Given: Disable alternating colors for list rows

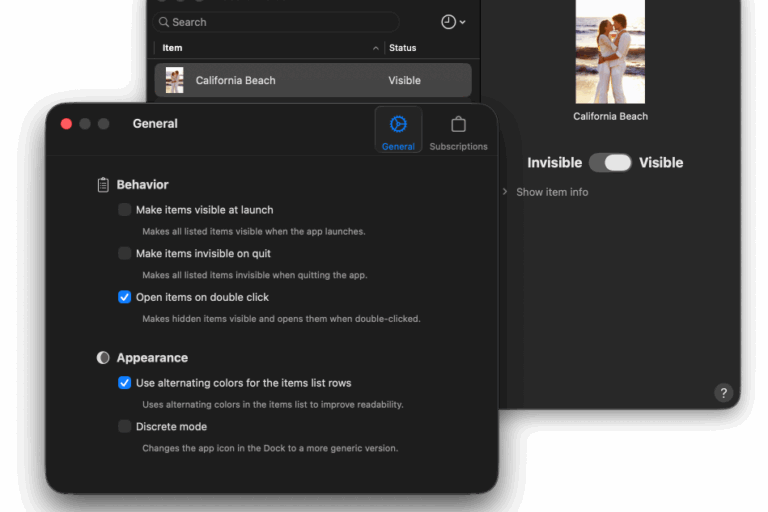Looking at the screenshot, I should [125, 383].
